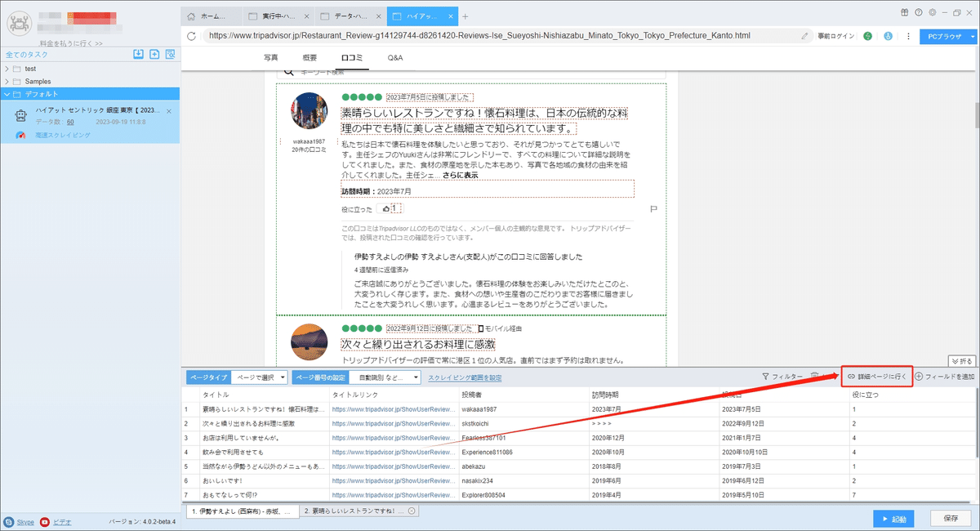This screenshot has width=980, height=531.
Task: Edit the URL with the pencil icon
Action: pos(805,36)
